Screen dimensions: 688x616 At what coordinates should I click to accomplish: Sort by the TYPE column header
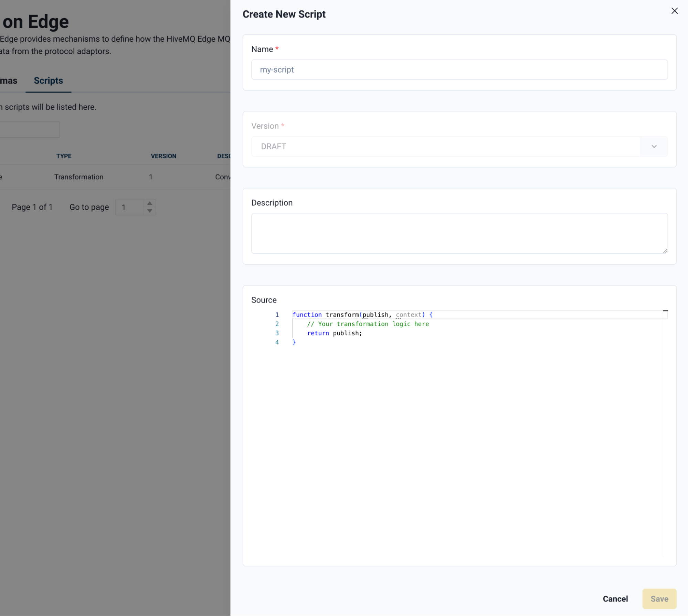[64, 156]
